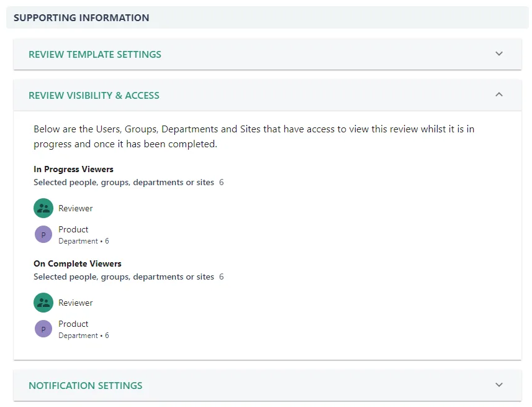Click 'Selected people, groups' line under In Progress Viewers
The height and width of the screenshot is (407, 532).
click(128, 183)
